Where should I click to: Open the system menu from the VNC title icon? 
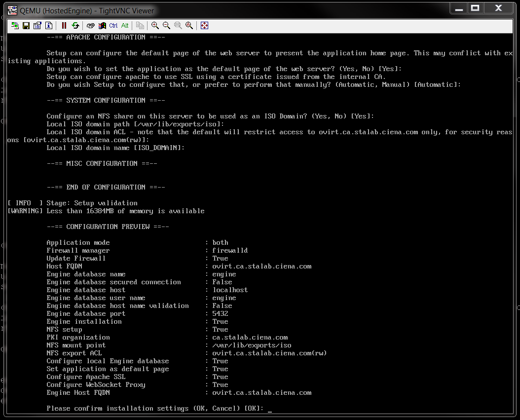[x=12, y=10]
